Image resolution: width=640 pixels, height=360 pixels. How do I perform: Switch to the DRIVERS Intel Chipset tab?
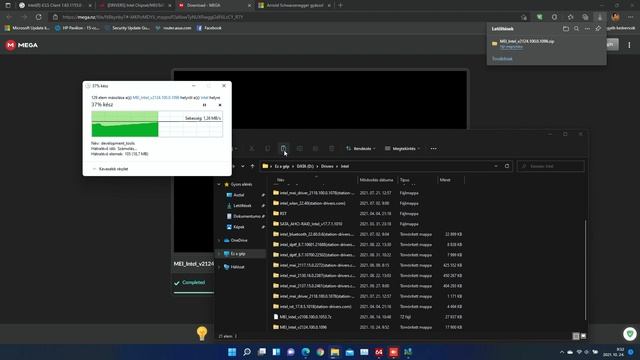(135, 5)
